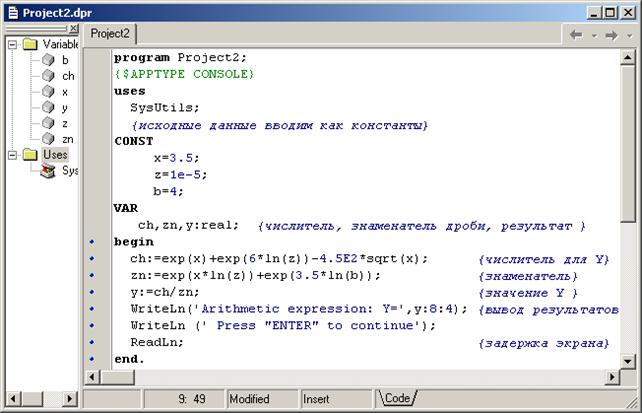This screenshot has height=413, width=642.
Task: Select variable y in Code Explorer
Action: tap(65, 108)
